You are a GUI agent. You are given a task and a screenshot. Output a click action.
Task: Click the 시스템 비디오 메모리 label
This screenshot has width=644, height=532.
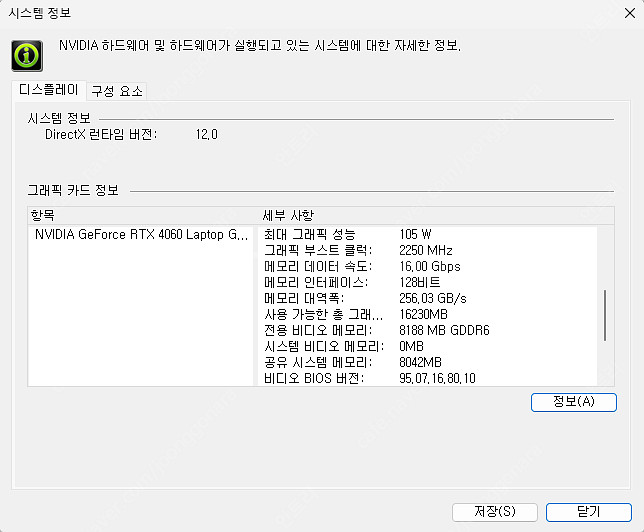[x=324, y=347]
